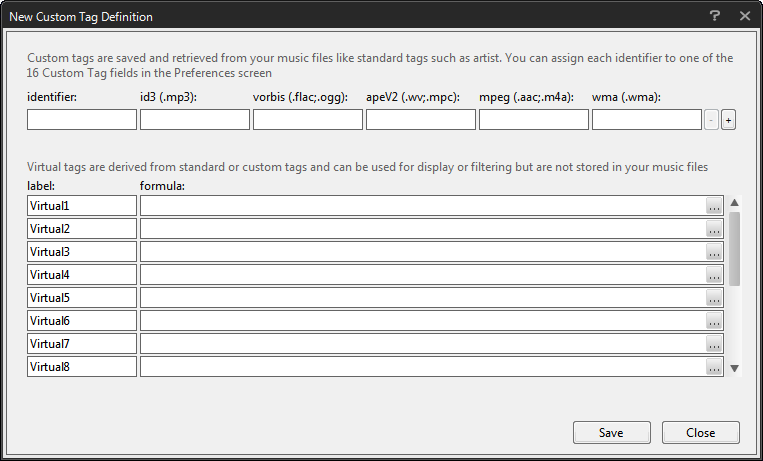
Task: Open formula editor for Virtual2
Action: tap(713, 229)
